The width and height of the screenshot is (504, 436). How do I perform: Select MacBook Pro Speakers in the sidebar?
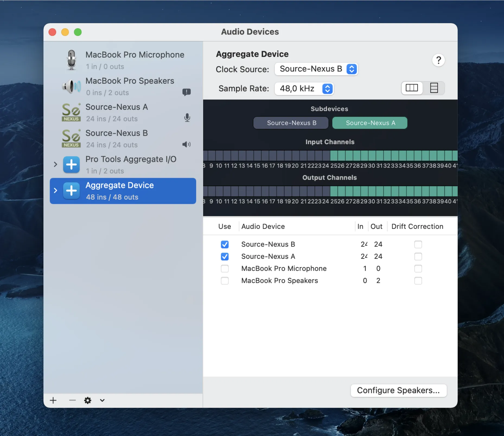(x=123, y=86)
